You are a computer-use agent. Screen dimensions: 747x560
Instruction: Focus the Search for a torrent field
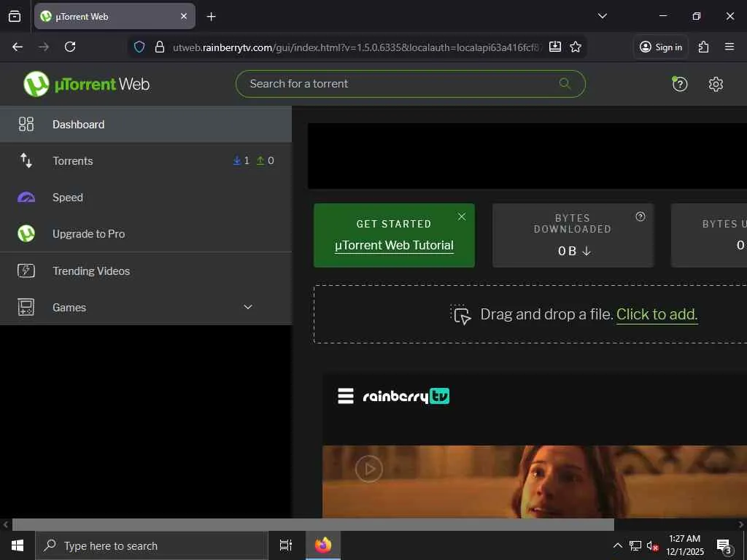pyautogui.click(x=410, y=84)
